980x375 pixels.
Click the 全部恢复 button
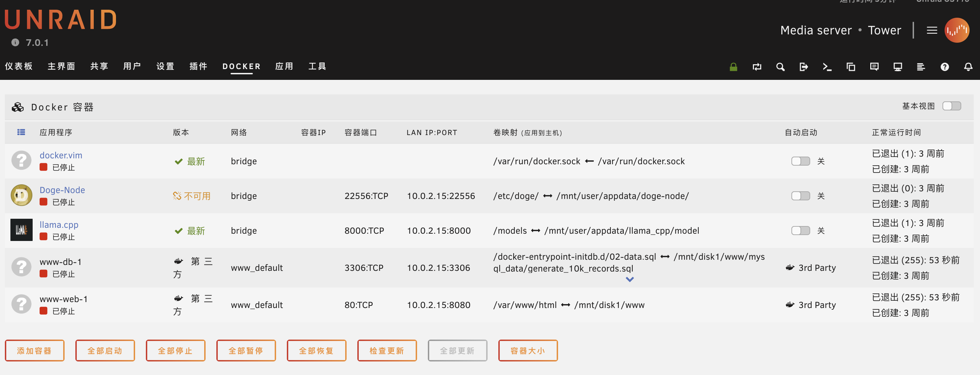(316, 350)
